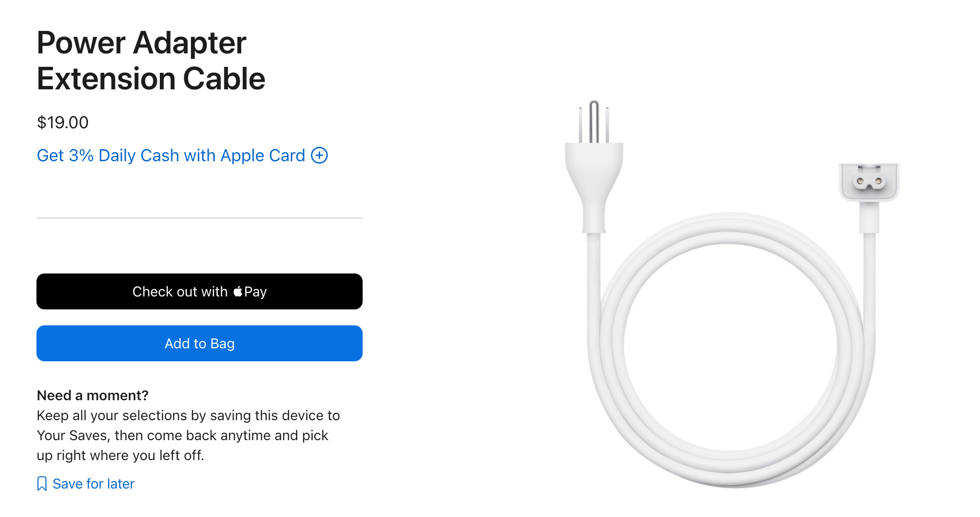Click the horizontal divider under the Apple Card offer
This screenshot has height=517, width=980.
click(199, 218)
